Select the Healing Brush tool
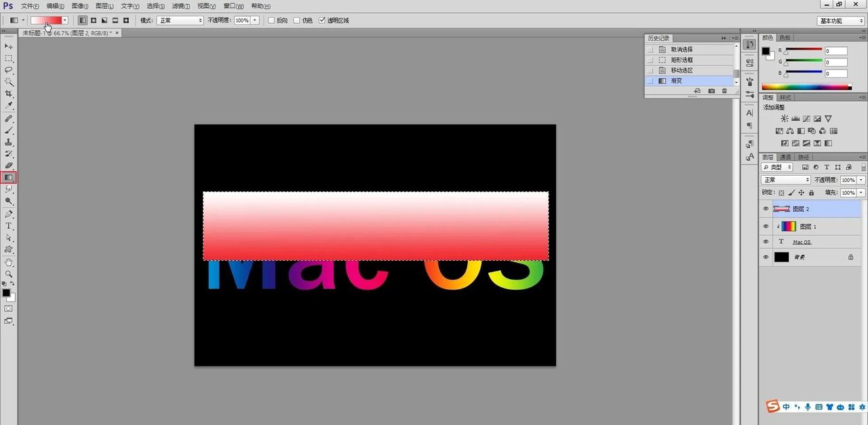This screenshot has height=425, width=868. click(x=9, y=119)
